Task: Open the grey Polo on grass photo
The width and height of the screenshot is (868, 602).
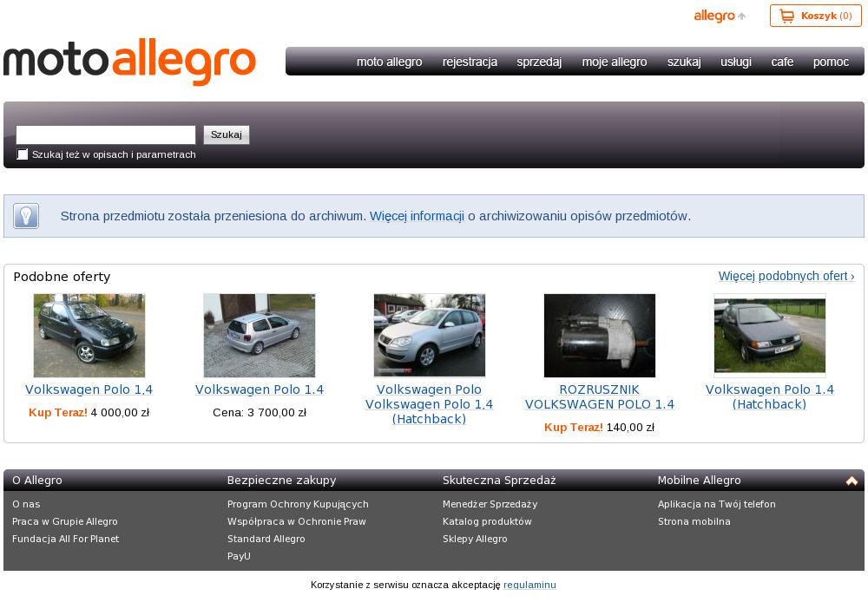Action: pyautogui.click(x=769, y=334)
